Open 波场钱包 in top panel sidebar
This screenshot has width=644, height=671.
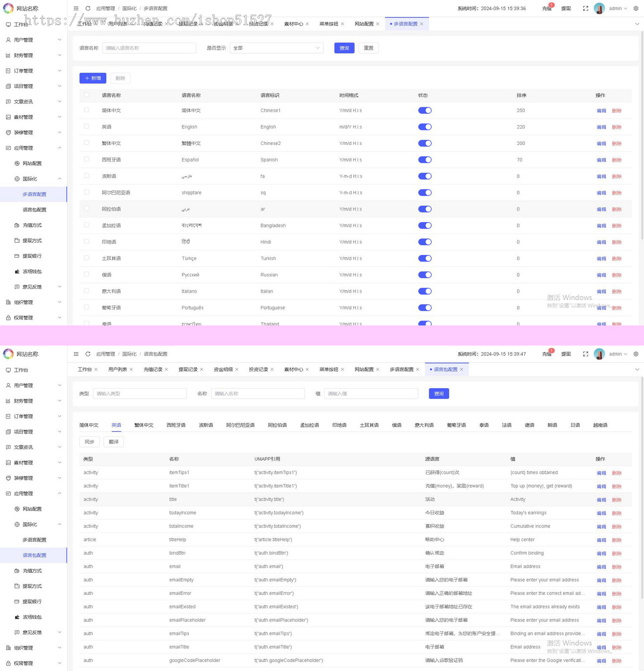pyautogui.click(x=33, y=272)
